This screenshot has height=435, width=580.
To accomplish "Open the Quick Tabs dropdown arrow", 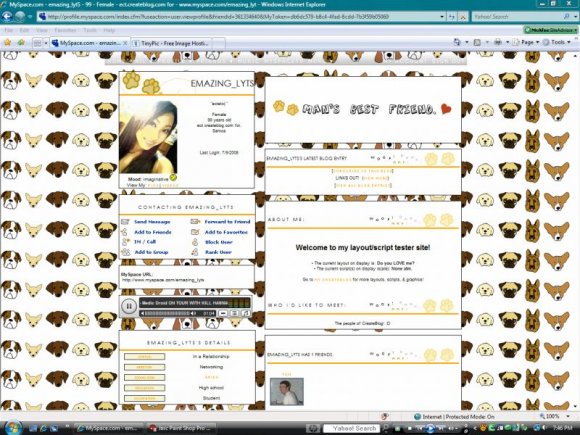I will click(x=46, y=43).
